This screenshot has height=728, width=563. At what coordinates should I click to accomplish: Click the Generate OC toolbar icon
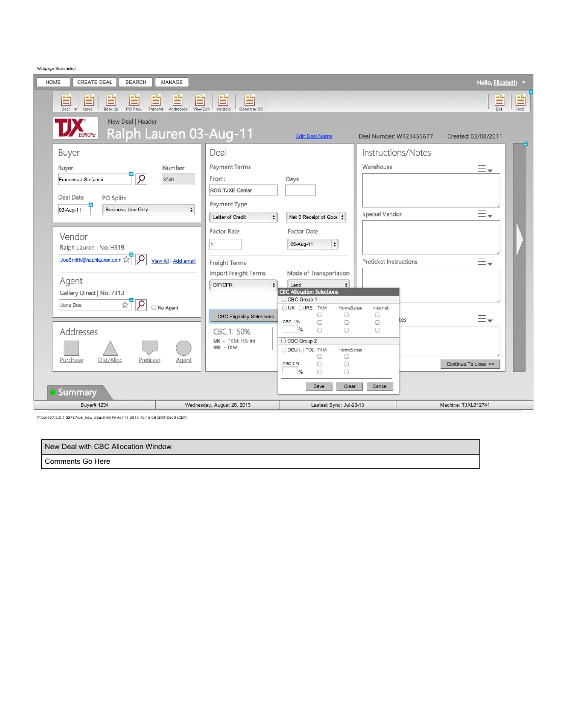(250, 101)
